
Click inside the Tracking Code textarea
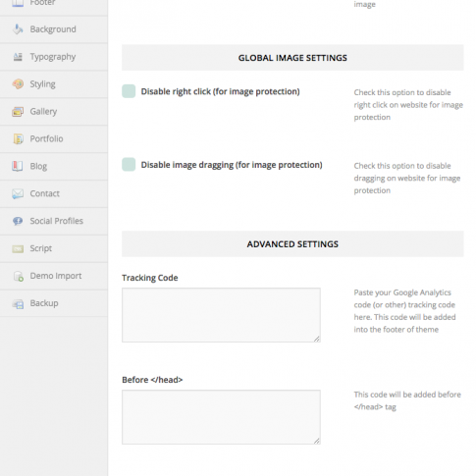click(x=221, y=315)
